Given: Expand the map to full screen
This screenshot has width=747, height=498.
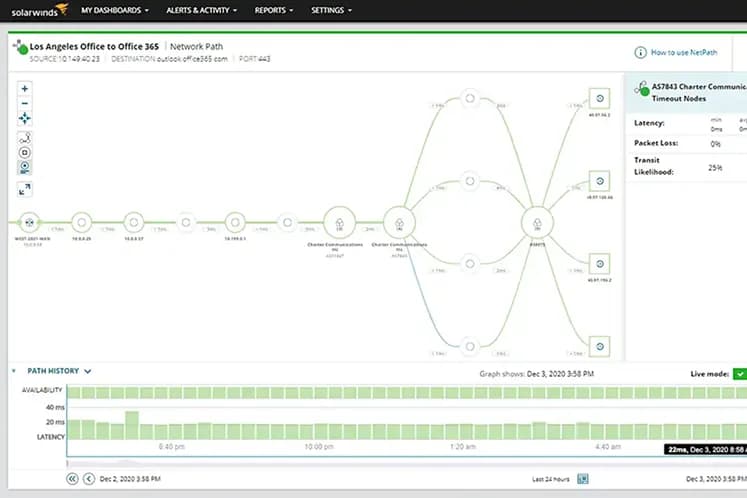Looking at the screenshot, I should pos(25,190).
